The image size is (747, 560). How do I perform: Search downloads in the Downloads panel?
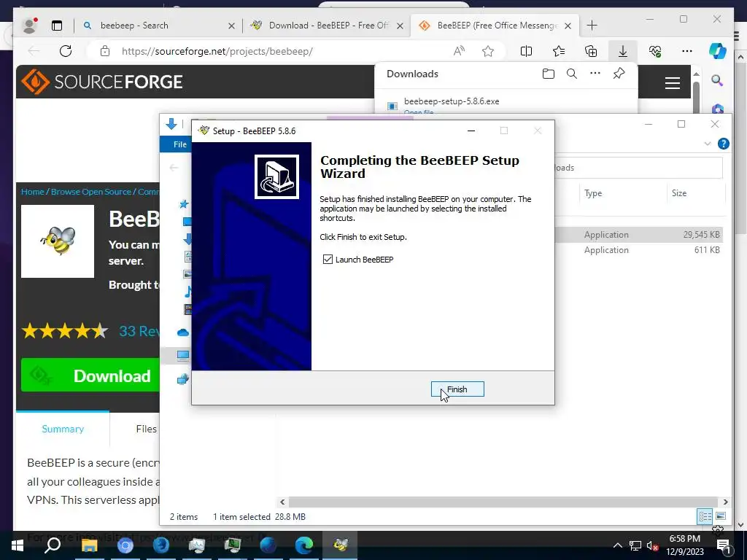click(572, 74)
